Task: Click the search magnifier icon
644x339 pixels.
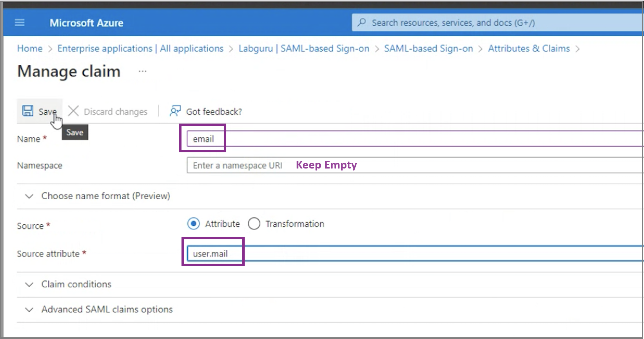Action: coord(362,22)
